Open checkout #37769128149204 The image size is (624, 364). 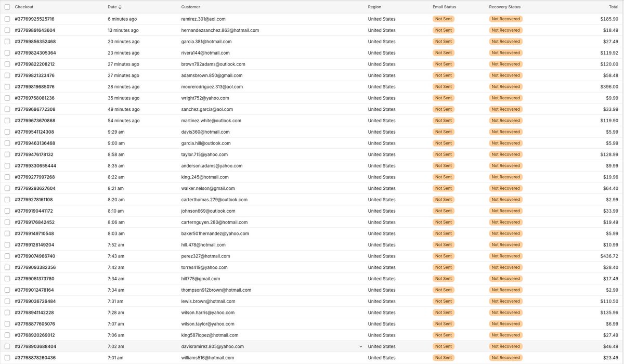pyautogui.click(x=34, y=245)
